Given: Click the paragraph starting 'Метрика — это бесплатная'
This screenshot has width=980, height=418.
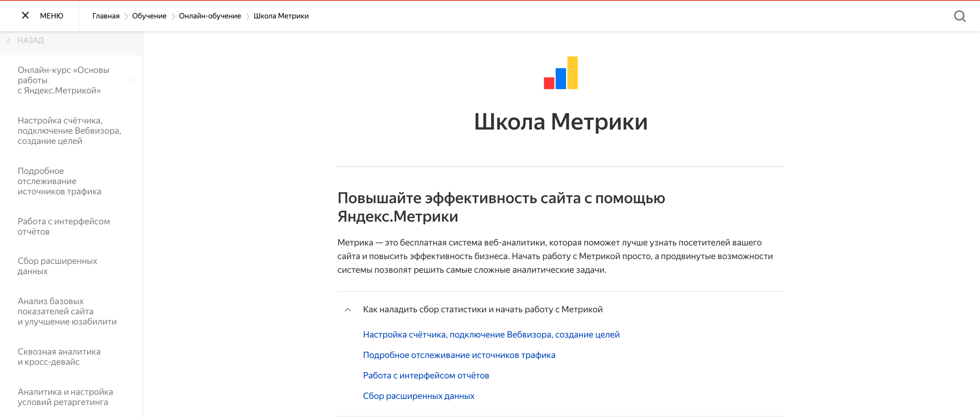Looking at the screenshot, I should tap(555, 256).
